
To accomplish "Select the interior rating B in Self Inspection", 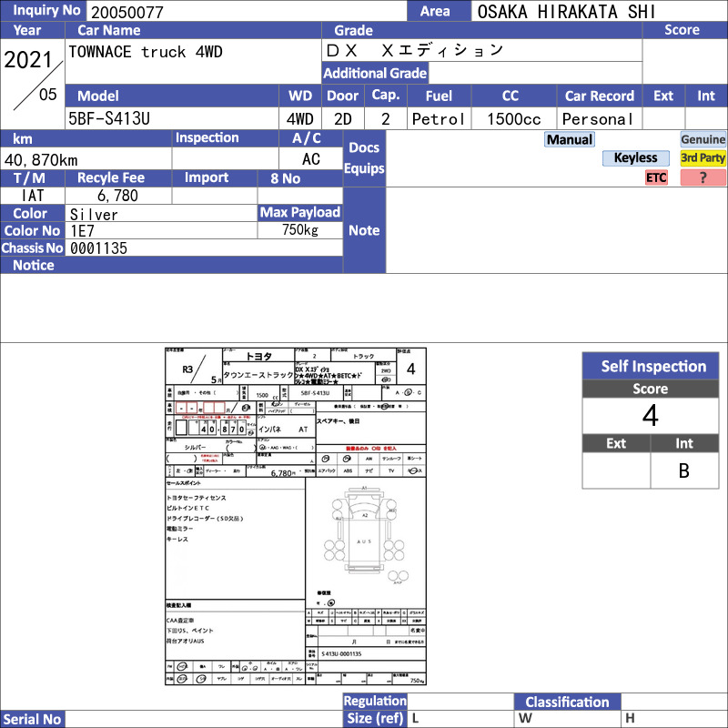I will click(684, 470).
